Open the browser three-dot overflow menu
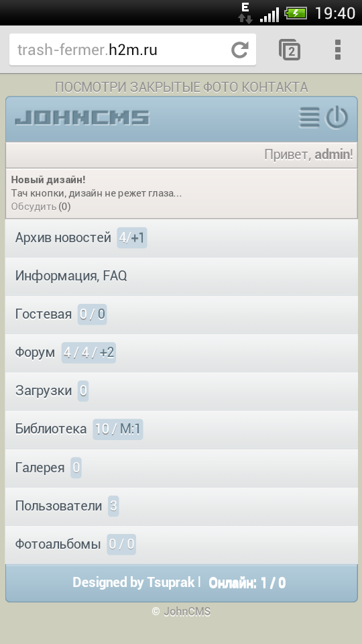This screenshot has height=644, width=362. click(x=338, y=50)
